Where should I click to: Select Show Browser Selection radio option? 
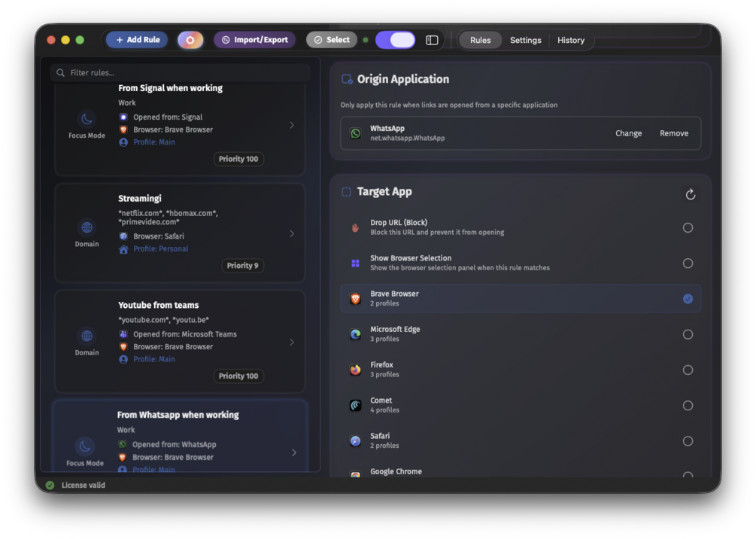(688, 263)
